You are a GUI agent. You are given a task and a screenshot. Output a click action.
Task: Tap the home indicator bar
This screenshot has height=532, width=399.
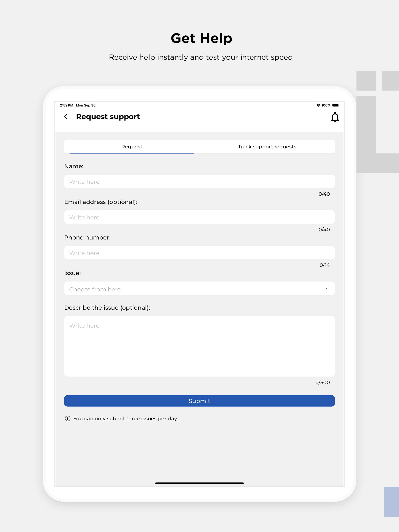[199, 483]
